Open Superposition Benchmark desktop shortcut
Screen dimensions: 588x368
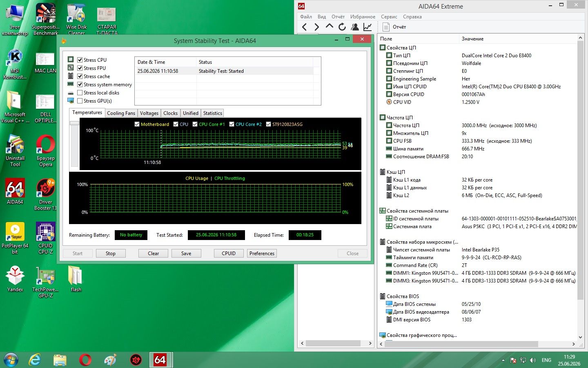46,20
